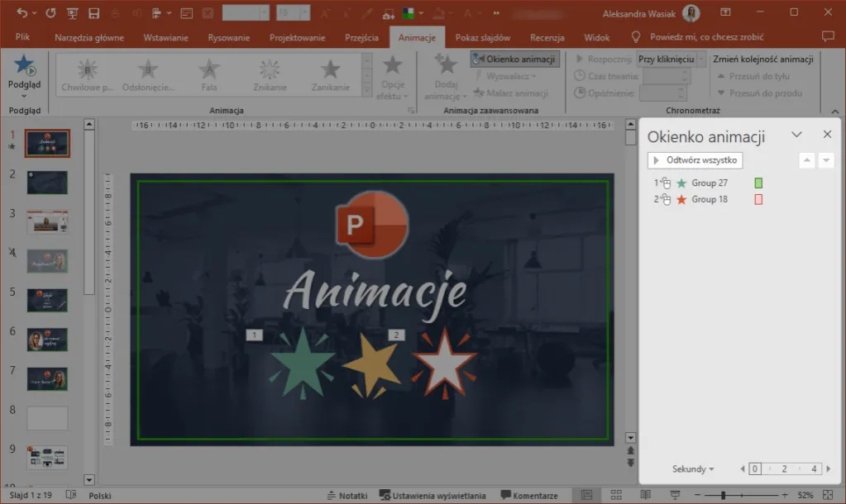Apply the Chwilowe p... animation effect
Viewport: 846px width, 504px height.
click(x=87, y=75)
